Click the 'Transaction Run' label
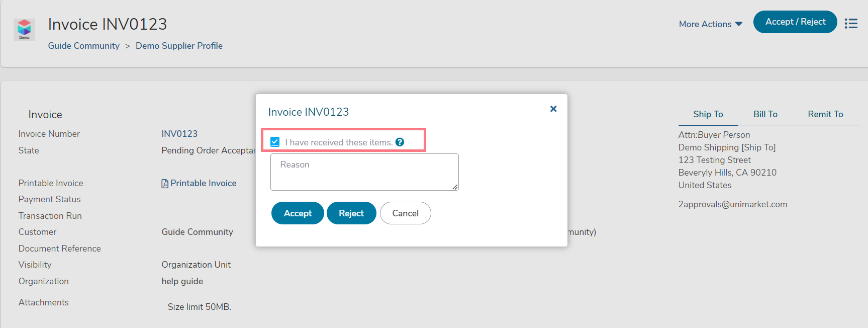Screen dimensions: 868x328 [50, 216]
